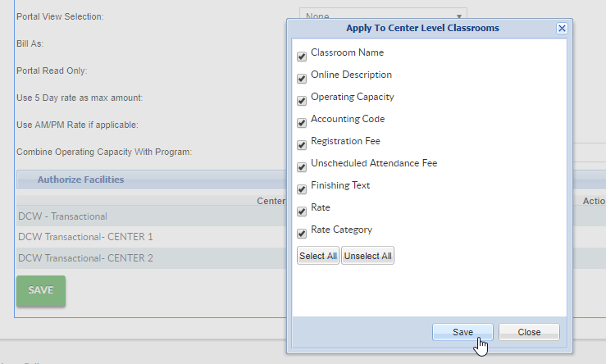Viewport: 606px width, 364px height.
Task: Uncheck the Classroom Name checkbox
Action: tap(302, 57)
